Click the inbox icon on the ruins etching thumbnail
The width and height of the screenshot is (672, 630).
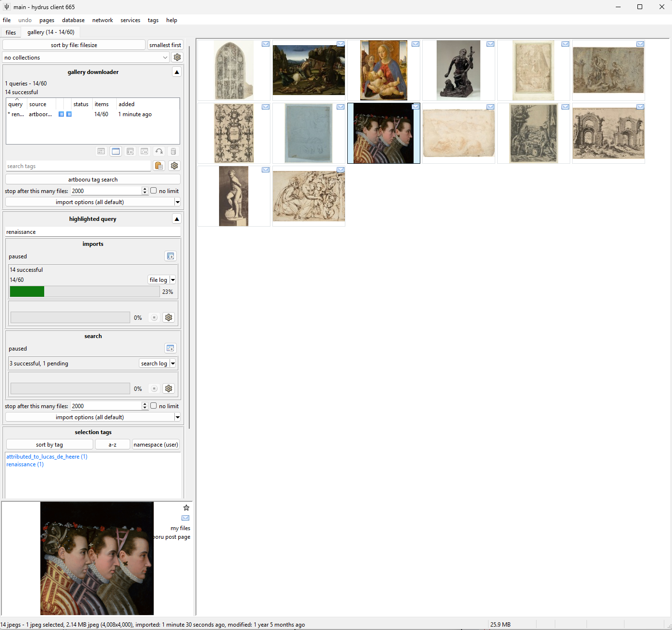[x=640, y=107]
